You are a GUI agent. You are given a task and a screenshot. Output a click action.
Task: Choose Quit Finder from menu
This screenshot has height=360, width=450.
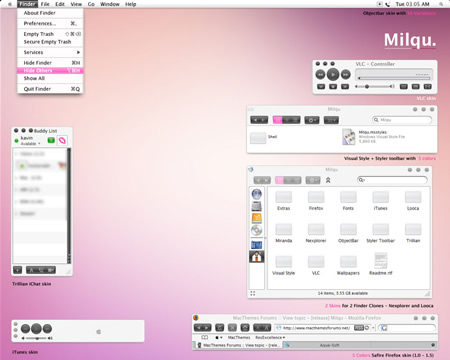[x=50, y=89]
